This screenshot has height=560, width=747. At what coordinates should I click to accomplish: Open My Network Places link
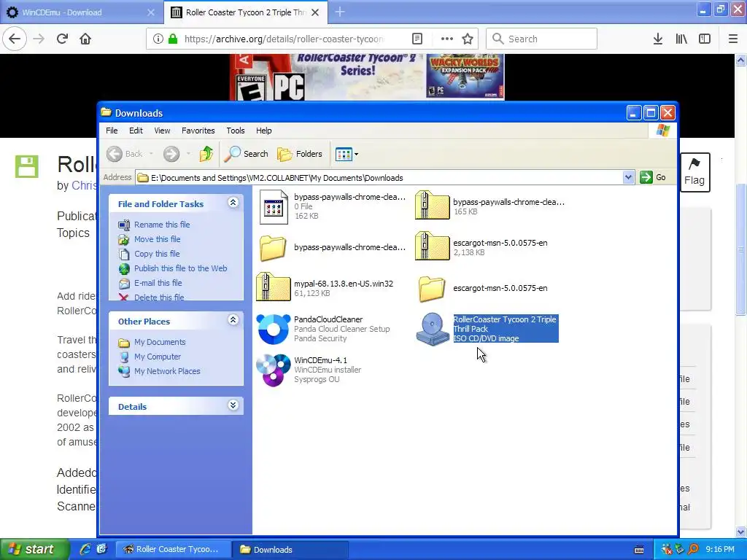167,371
